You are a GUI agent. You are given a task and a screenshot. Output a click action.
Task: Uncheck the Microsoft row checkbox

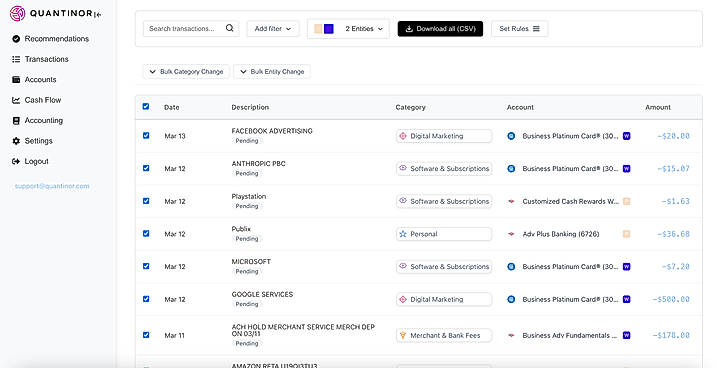(x=146, y=266)
